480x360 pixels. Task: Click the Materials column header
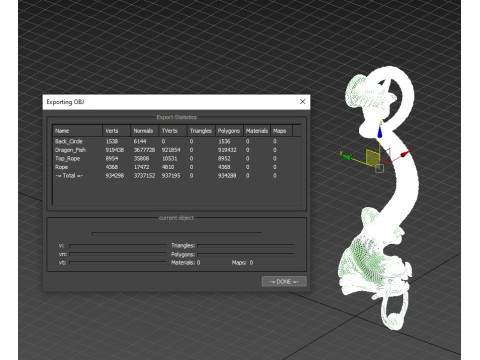pos(257,131)
